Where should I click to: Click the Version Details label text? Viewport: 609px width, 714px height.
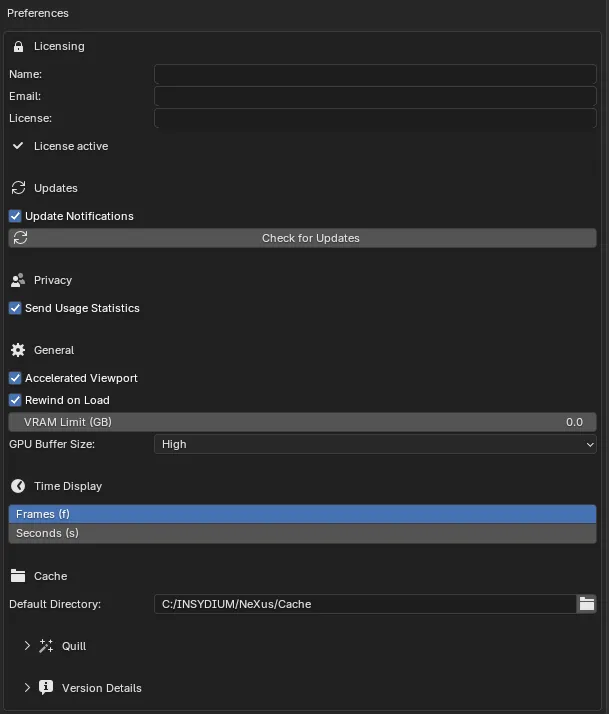[102, 688]
